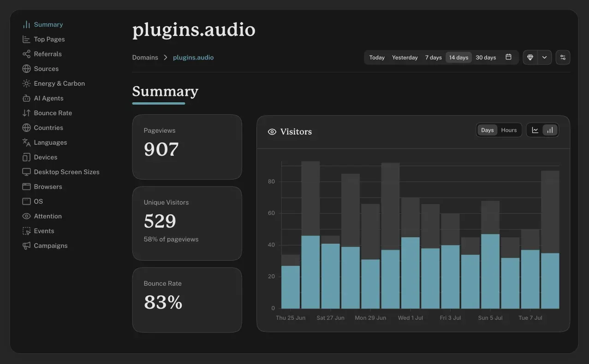Click the Browsers window icon

click(26, 187)
